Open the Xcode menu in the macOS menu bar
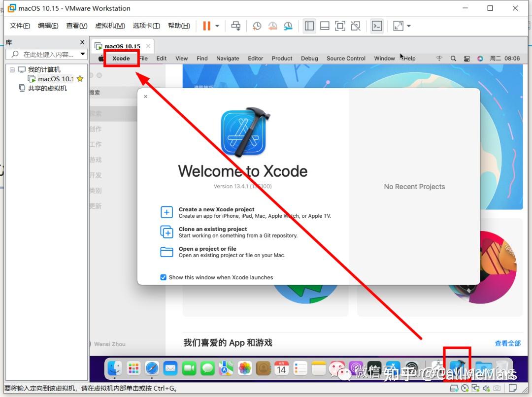Image resolution: width=532 pixels, height=397 pixels. coord(121,58)
